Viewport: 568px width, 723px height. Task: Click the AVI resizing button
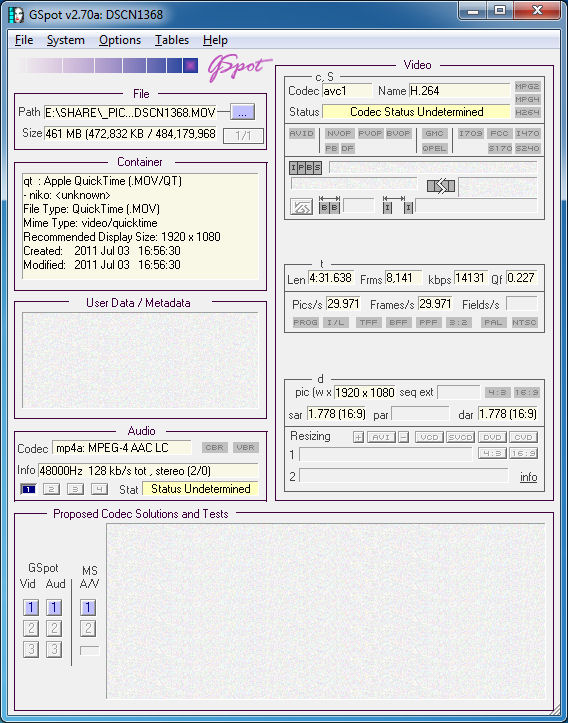pyautogui.click(x=381, y=437)
